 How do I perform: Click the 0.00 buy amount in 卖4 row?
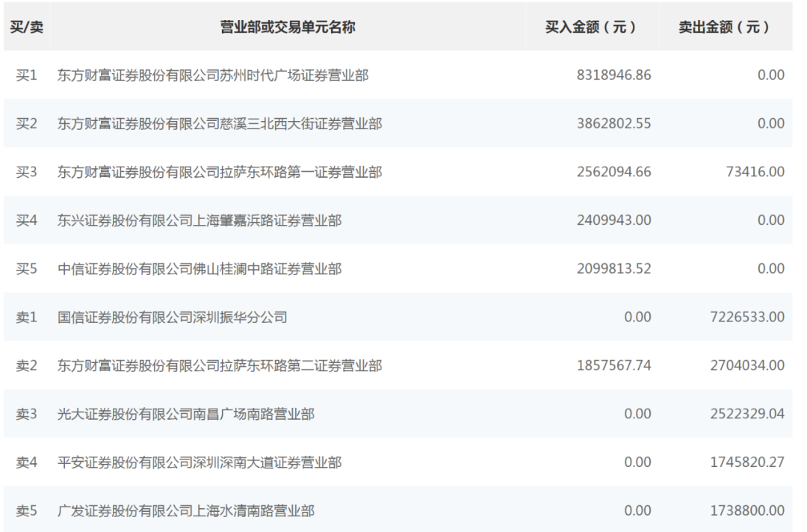637,462
